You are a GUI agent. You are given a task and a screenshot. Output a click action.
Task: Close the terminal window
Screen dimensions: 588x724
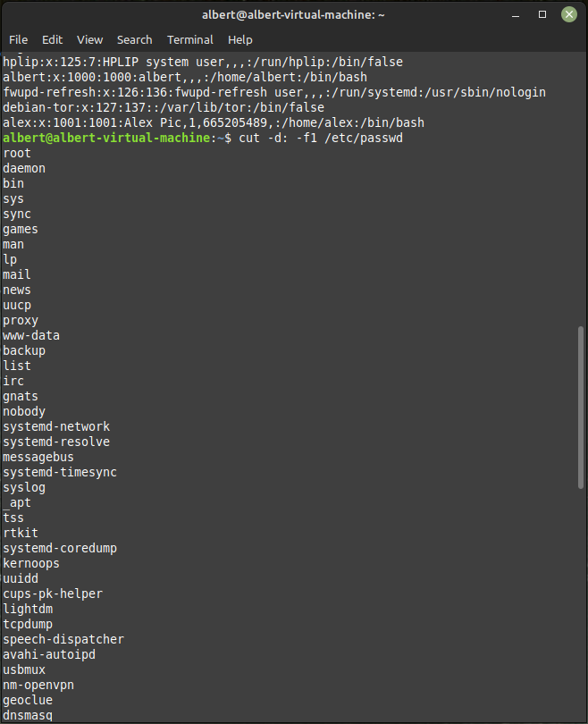point(568,15)
